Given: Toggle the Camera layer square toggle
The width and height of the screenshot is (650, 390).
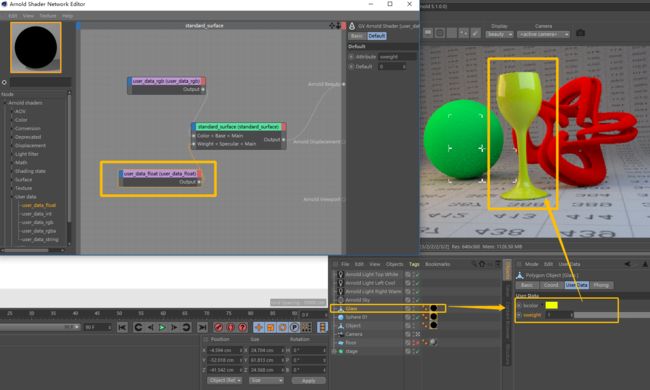Looking at the screenshot, I should (x=408, y=334).
